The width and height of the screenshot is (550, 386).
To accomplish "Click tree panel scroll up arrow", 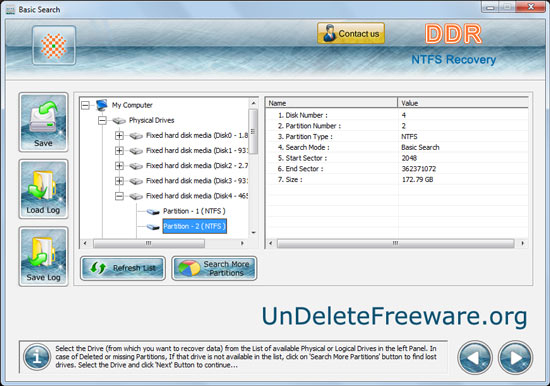I will coord(253,103).
